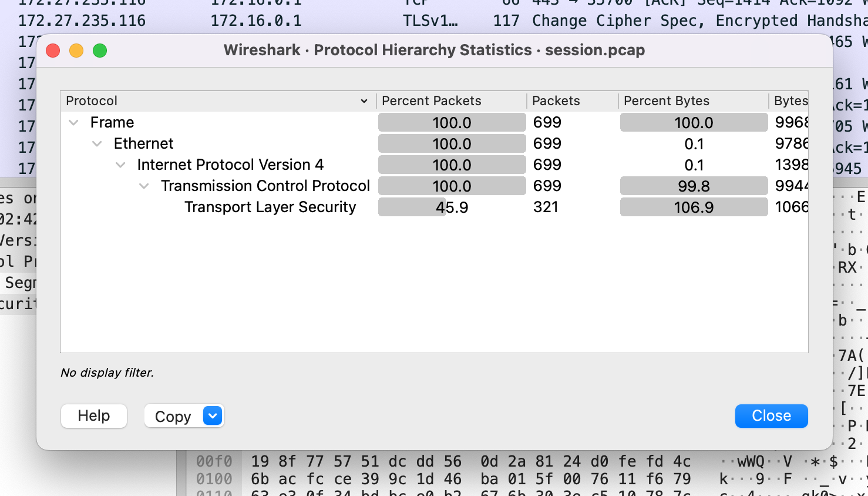Collapse the Ethernet tree row
The height and width of the screenshot is (496, 868).
point(97,143)
